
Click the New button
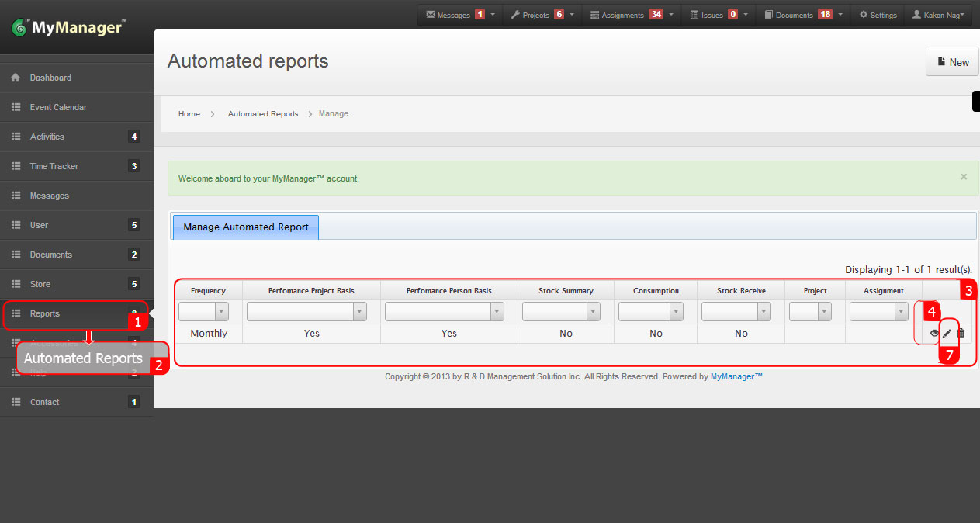(952, 61)
